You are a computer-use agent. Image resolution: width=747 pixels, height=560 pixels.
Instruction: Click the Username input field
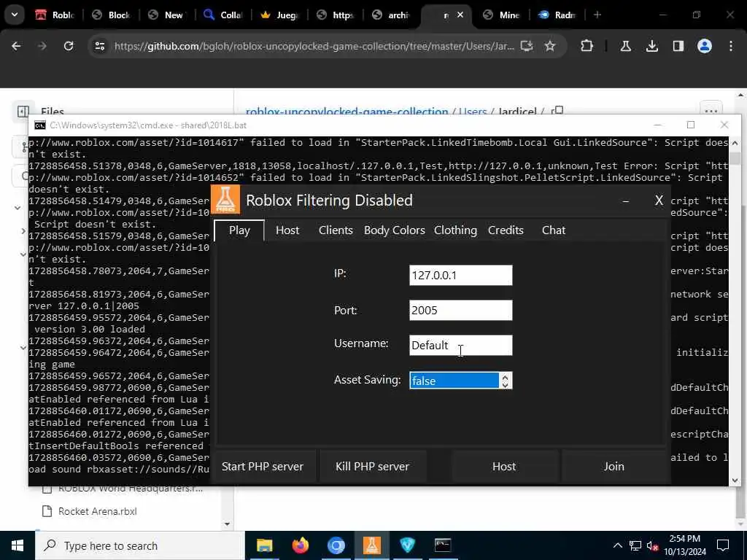(x=461, y=345)
